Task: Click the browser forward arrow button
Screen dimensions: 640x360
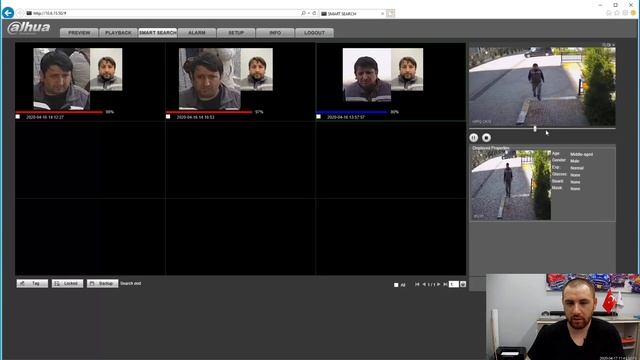Action: (20, 13)
